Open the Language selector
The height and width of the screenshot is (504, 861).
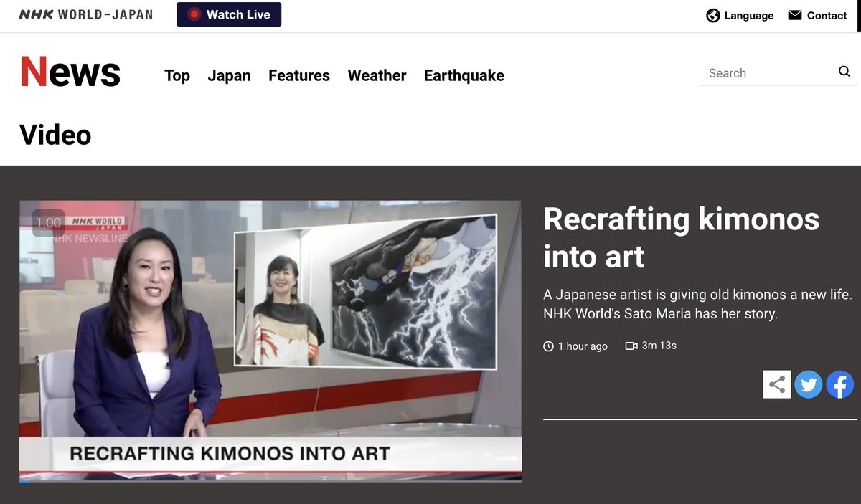click(x=740, y=16)
